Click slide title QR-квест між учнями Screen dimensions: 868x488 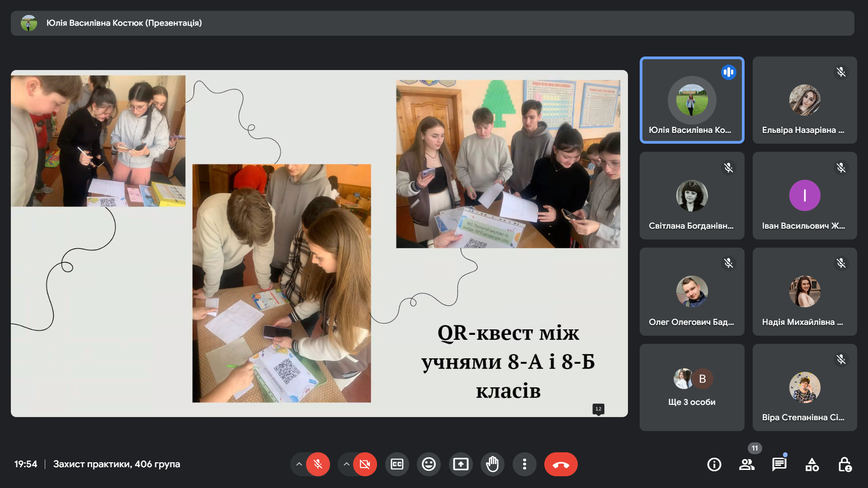coord(508,361)
